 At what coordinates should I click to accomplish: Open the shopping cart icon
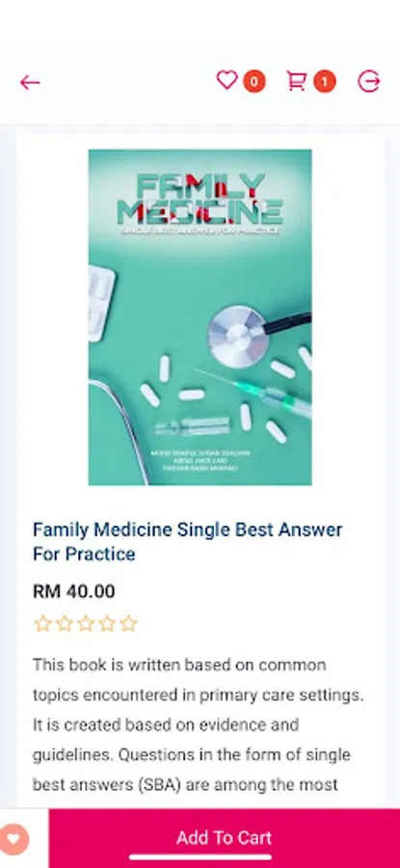(x=297, y=81)
